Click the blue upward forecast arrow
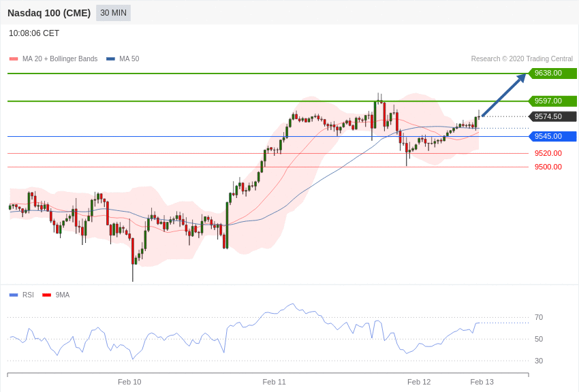The height and width of the screenshot is (392, 579). click(504, 95)
